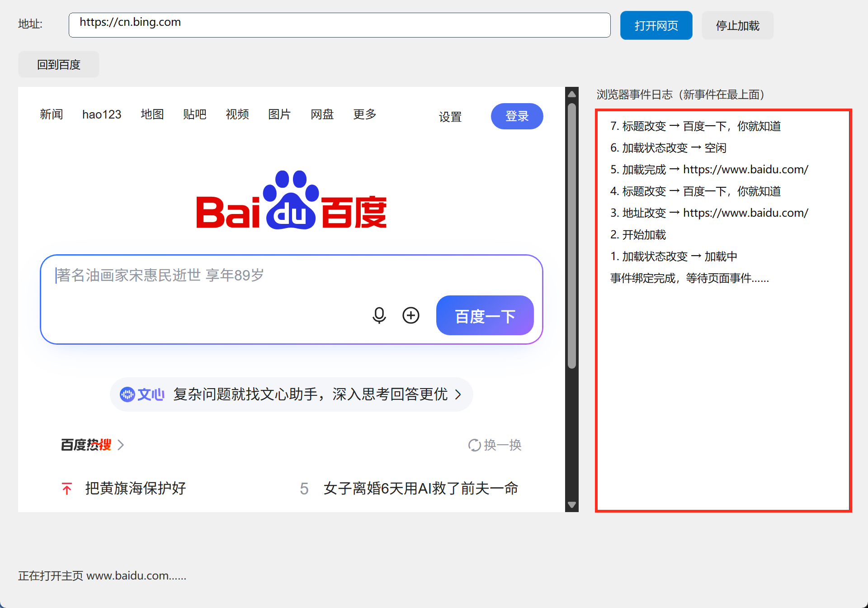
Task: Select log entry 5. 加载完成
Action: (x=709, y=170)
